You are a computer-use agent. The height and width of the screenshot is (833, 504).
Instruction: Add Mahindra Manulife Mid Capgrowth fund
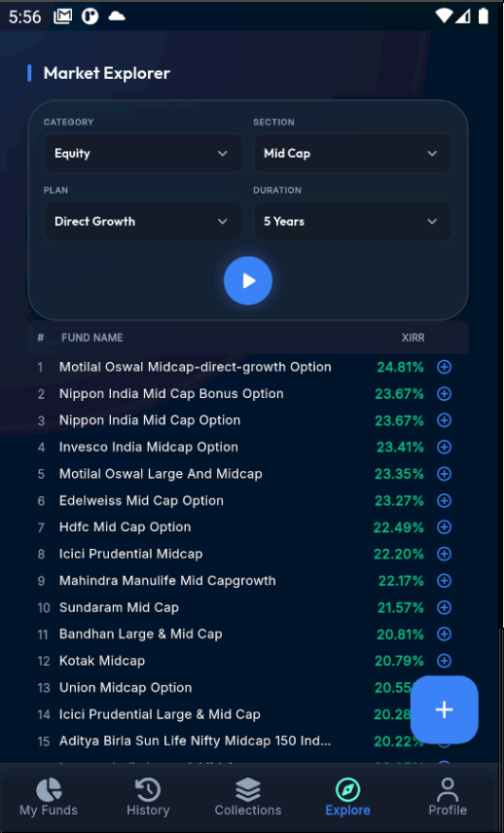(x=444, y=581)
